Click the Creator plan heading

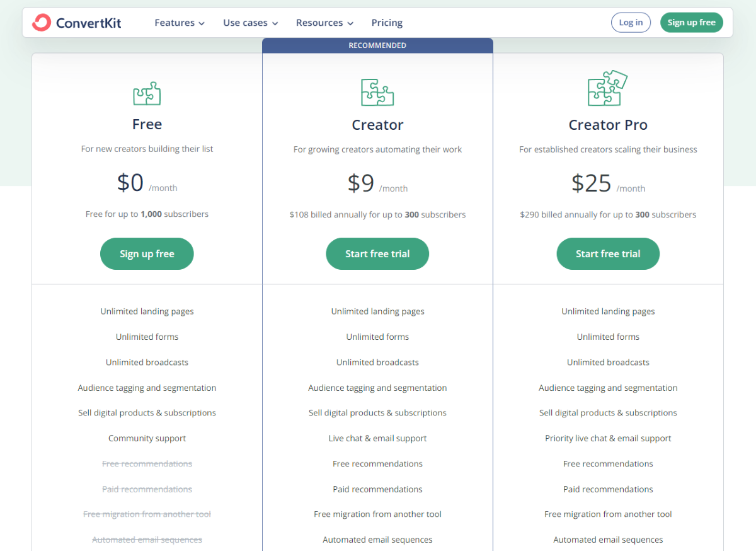click(x=377, y=125)
